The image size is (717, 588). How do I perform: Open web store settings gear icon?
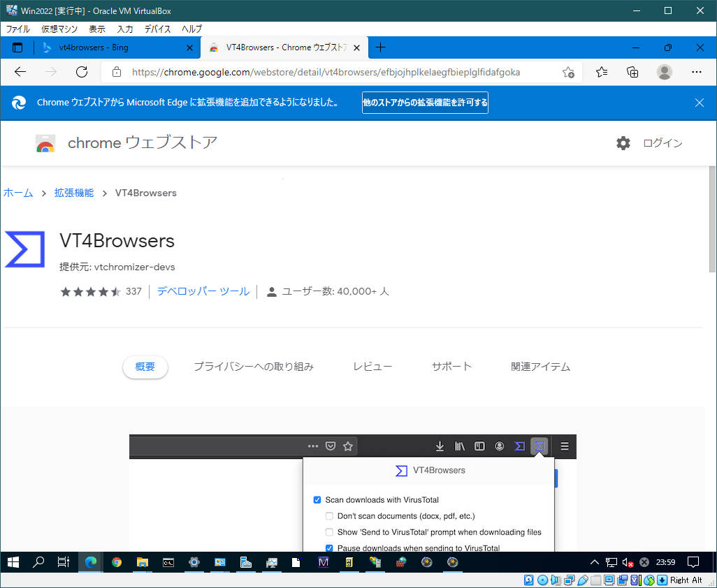pos(623,143)
